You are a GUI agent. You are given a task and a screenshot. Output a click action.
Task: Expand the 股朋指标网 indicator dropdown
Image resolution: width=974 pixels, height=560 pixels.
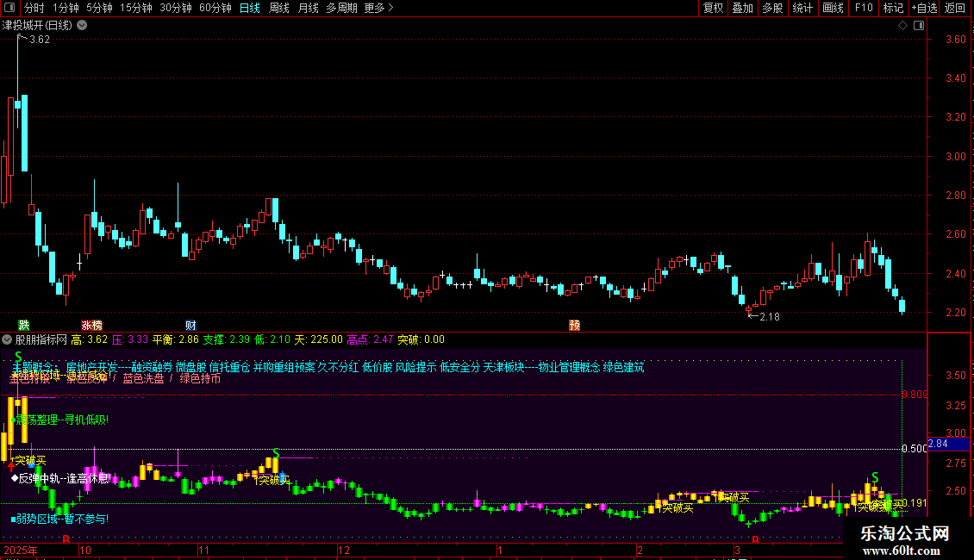[8, 339]
